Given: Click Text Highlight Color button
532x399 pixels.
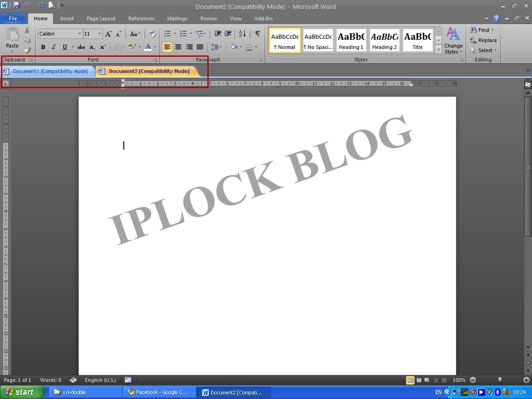Looking at the screenshot, I should click(132, 47).
